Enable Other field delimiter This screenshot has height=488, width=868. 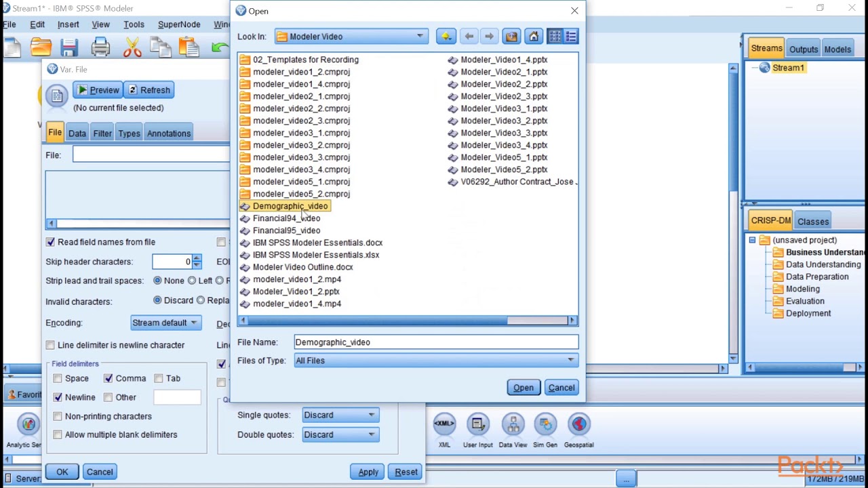pyautogui.click(x=108, y=397)
